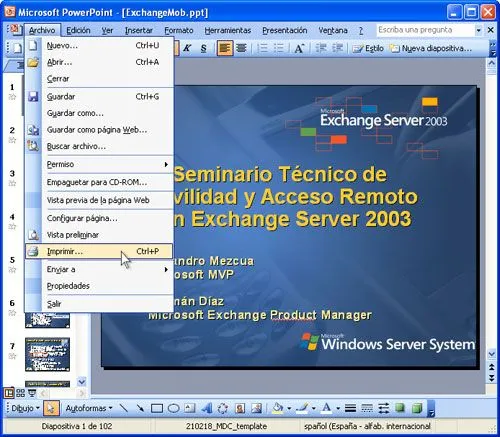
Task: Open the Edición menu
Action: click(78, 30)
